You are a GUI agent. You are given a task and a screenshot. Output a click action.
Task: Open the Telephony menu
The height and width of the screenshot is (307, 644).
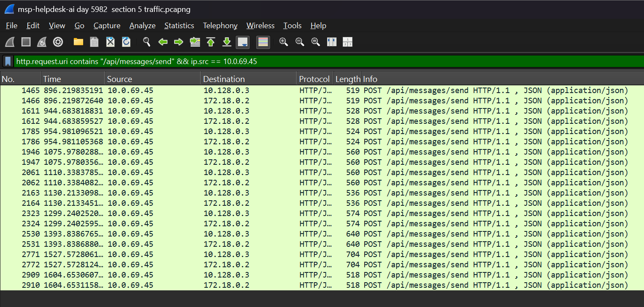tap(220, 26)
